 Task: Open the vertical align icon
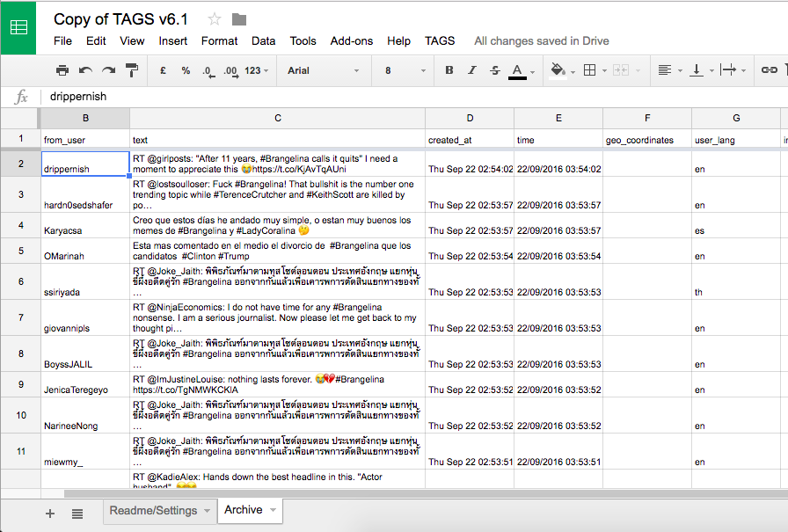[x=696, y=70]
